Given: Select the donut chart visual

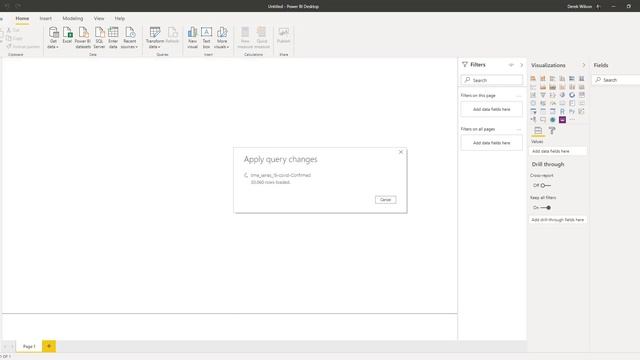Looking at the screenshot, I should tap(572, 95).
